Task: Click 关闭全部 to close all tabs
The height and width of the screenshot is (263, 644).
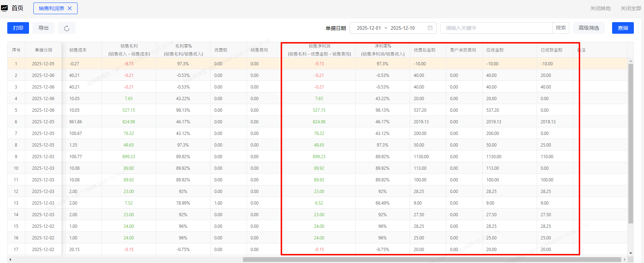Action: (x=631, y=8)
